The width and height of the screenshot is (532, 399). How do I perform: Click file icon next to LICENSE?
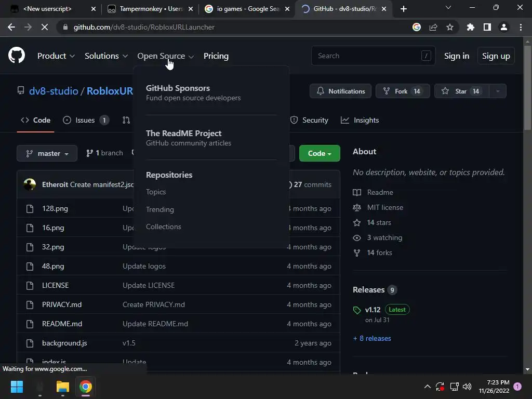pyautogui.click(x=30, y=286)
